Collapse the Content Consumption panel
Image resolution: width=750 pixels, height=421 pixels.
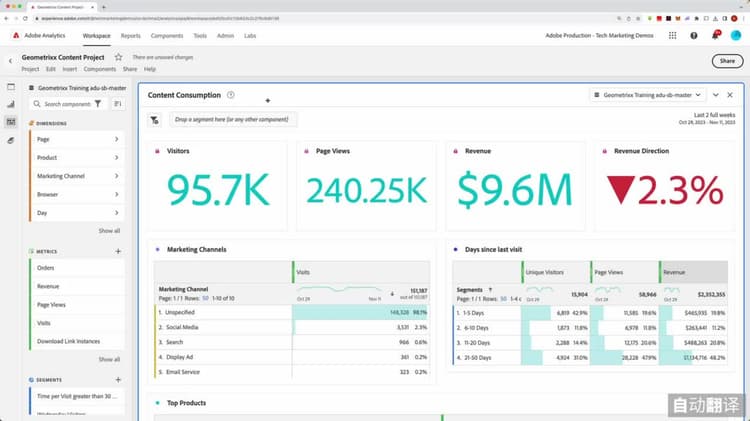tap(716, 95)
